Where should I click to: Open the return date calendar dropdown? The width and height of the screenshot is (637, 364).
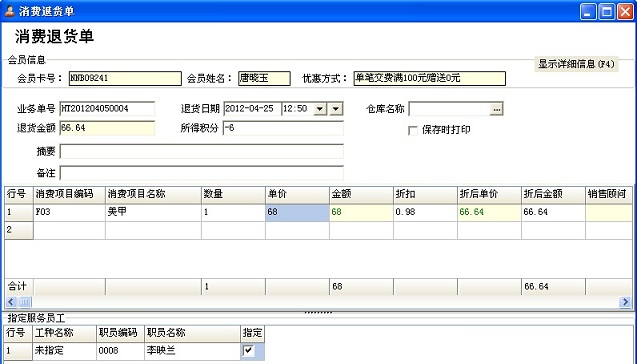336,109
